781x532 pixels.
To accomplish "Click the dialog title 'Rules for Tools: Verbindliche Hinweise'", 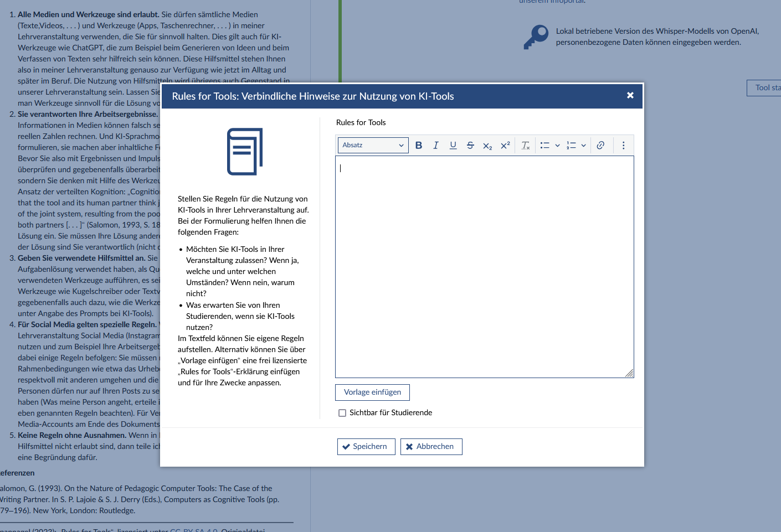I will coord(313,96).
